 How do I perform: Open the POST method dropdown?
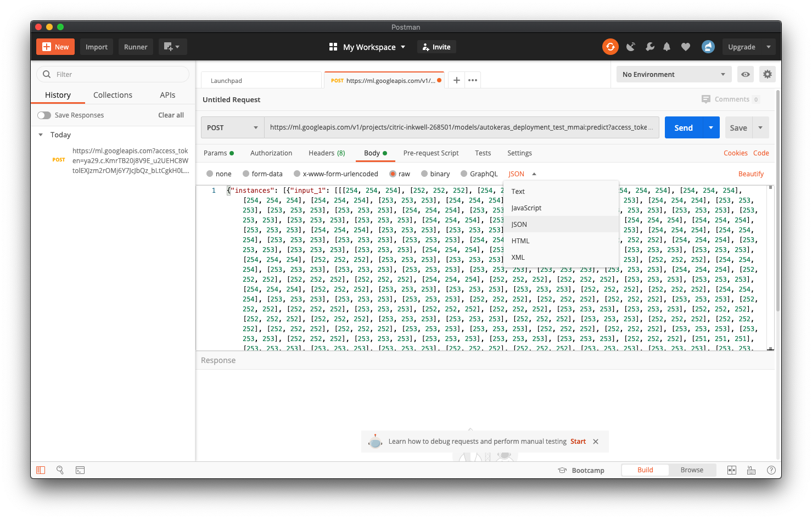pyautogui.click(x=232, y=127)
